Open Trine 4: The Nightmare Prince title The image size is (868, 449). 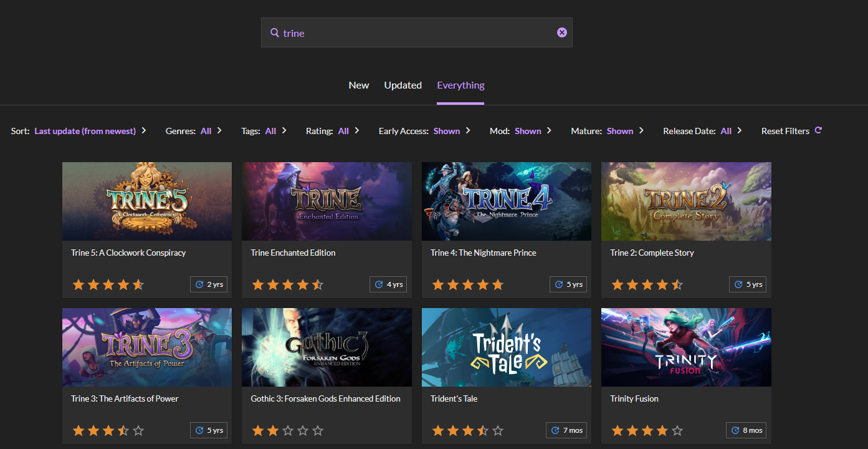484,253
